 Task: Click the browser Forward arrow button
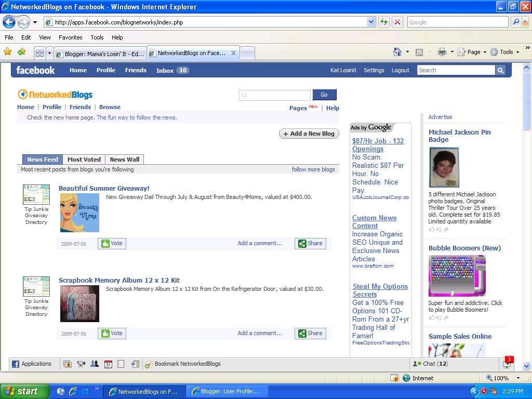click(23, 22)
